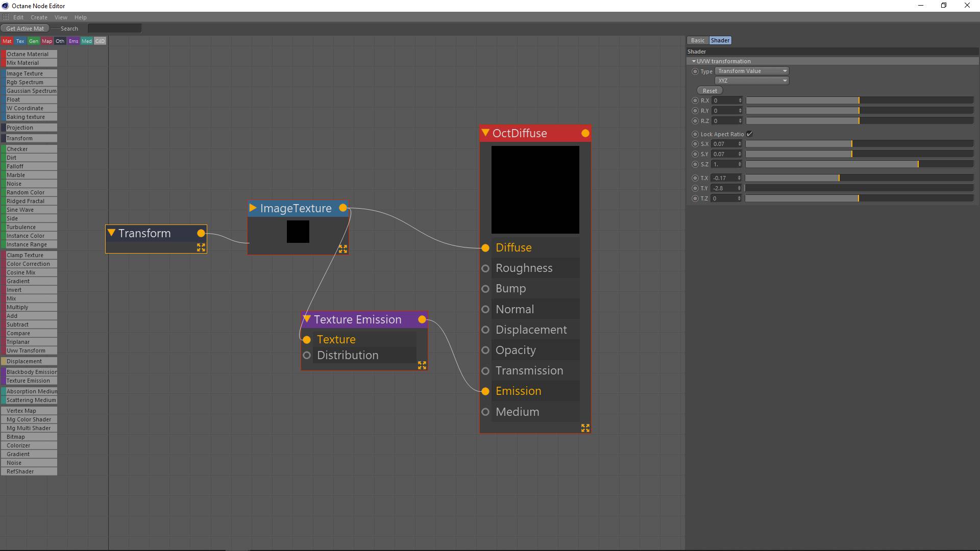The height and width of the screenshot is (551, 980).
Task: Click the Distribution input port on Texture Emission
Action: [307, 355]
